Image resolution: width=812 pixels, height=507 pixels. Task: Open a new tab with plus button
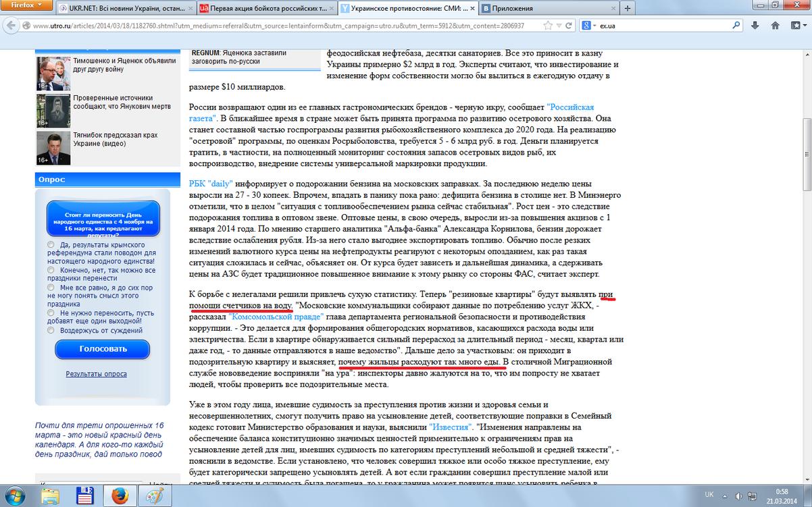pos(628,8)
